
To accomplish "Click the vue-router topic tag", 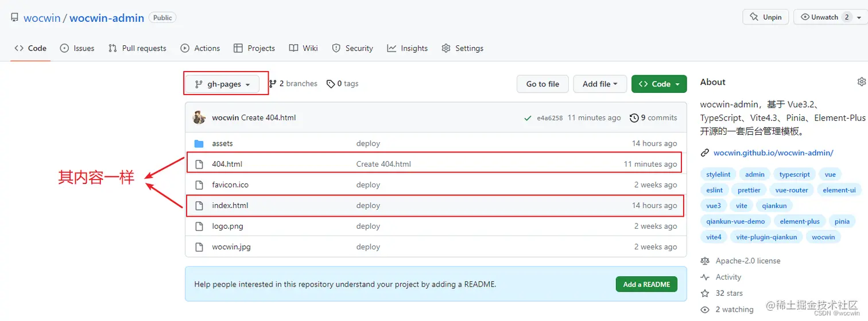I will (792, 190).
